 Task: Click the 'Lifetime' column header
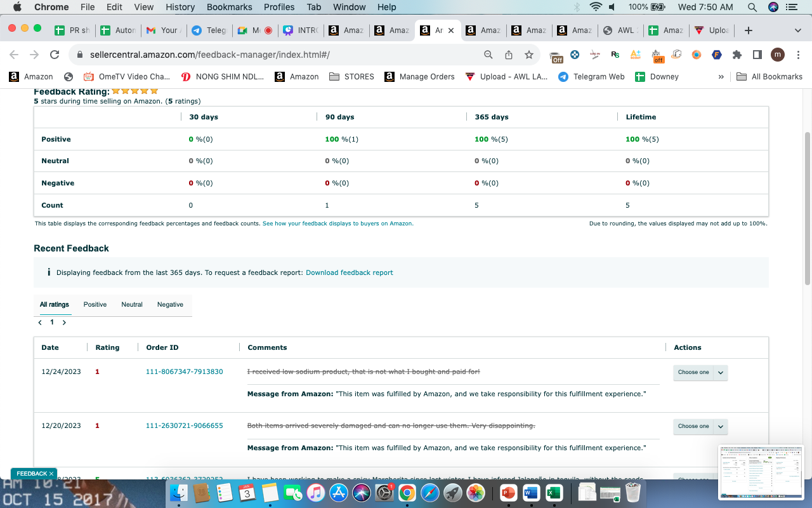[641, 117]
